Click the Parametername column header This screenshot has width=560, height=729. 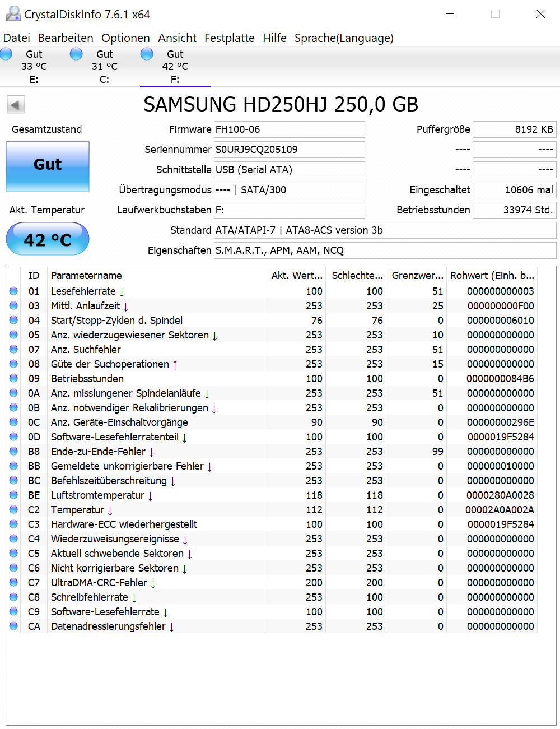[156, 275]
